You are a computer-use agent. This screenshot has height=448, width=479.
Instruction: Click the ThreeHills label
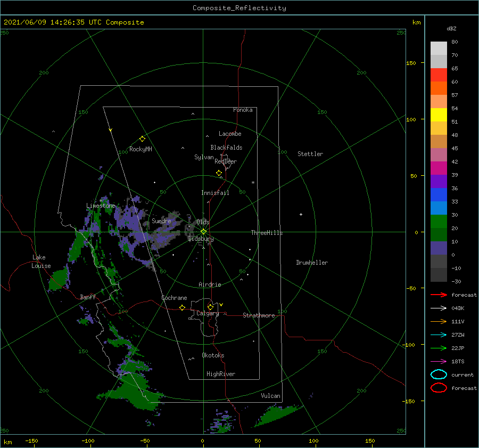coord(267,233)
